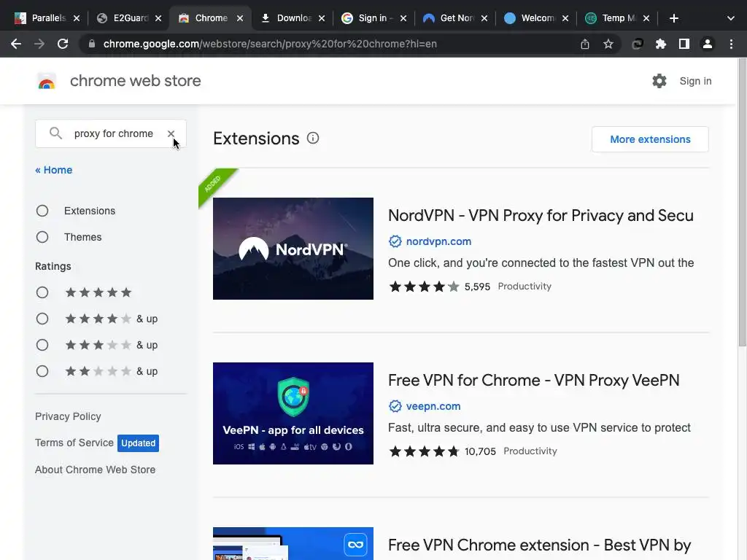
Task: Reload the page with the refresh icon
Action: click(x=63, y=44)
